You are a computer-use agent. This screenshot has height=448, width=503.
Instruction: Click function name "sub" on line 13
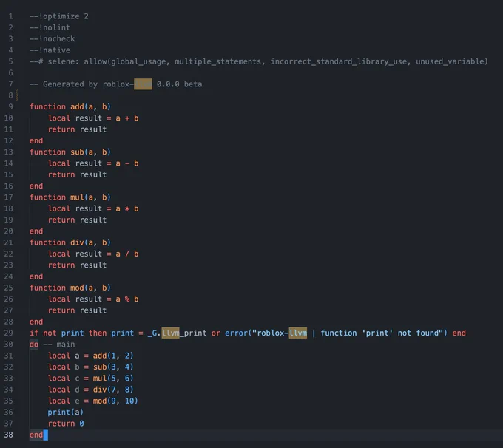77,152
